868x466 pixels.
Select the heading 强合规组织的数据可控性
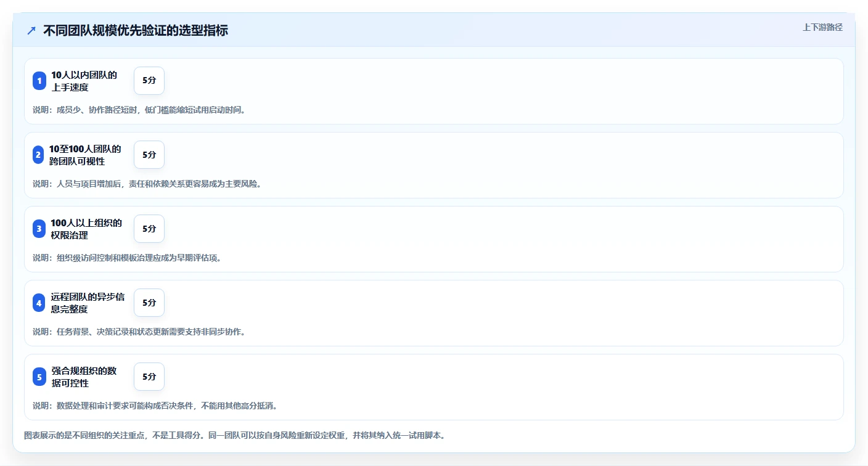point(84,377)
